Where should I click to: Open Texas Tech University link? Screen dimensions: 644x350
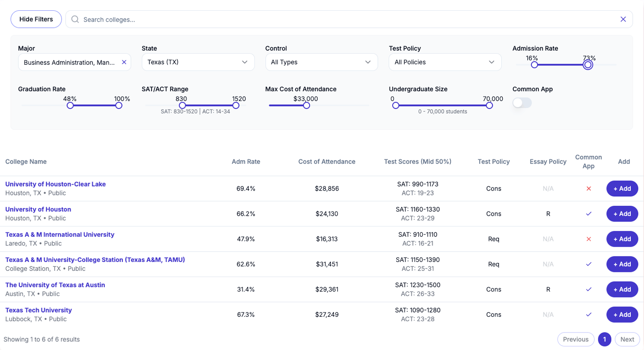tap(39, 310)
